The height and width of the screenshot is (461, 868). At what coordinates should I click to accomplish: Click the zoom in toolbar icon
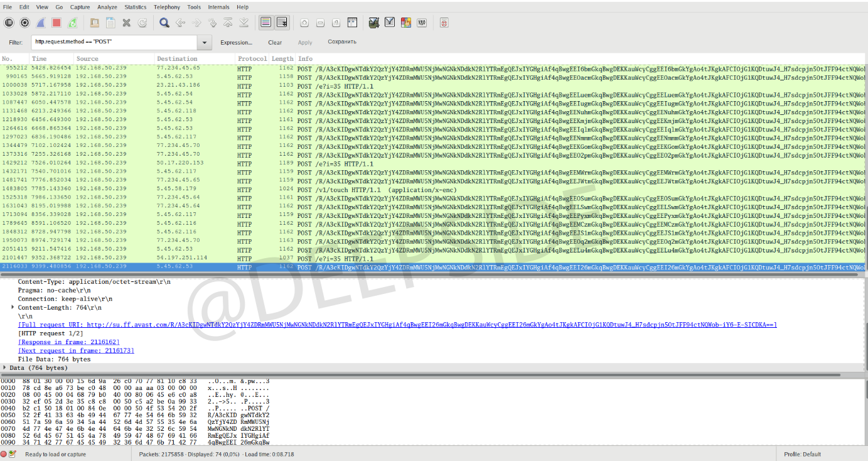[304, 23]
